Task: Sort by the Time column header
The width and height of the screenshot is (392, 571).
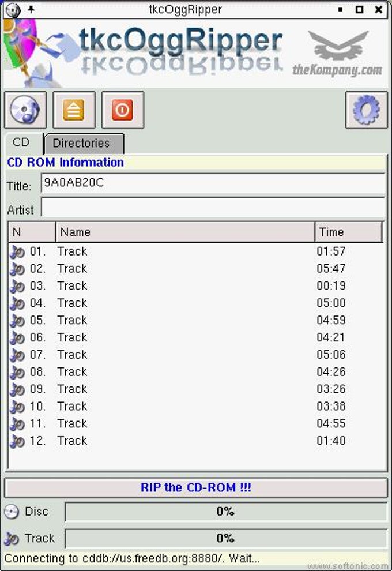Action: [x=349, y=232]
